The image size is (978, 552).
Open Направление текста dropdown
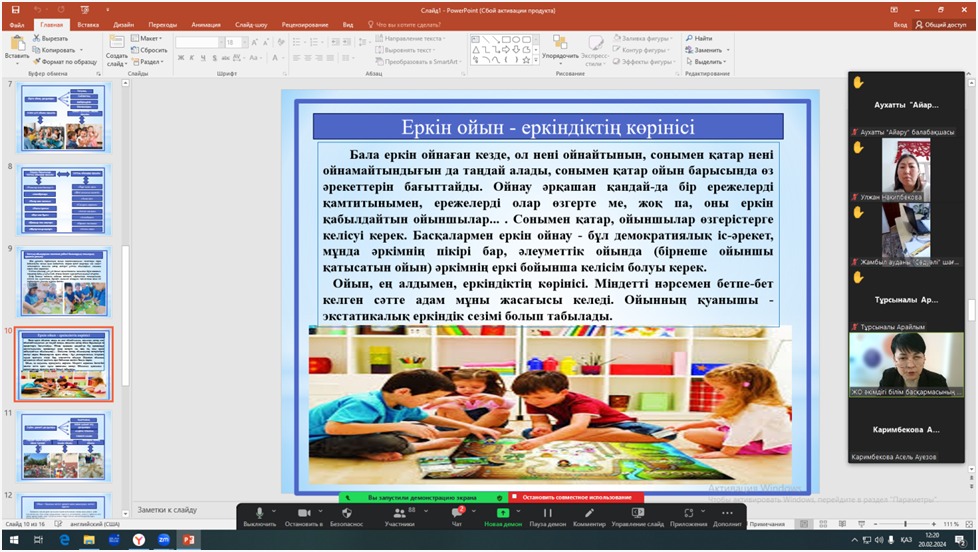[x=410, y=38]
